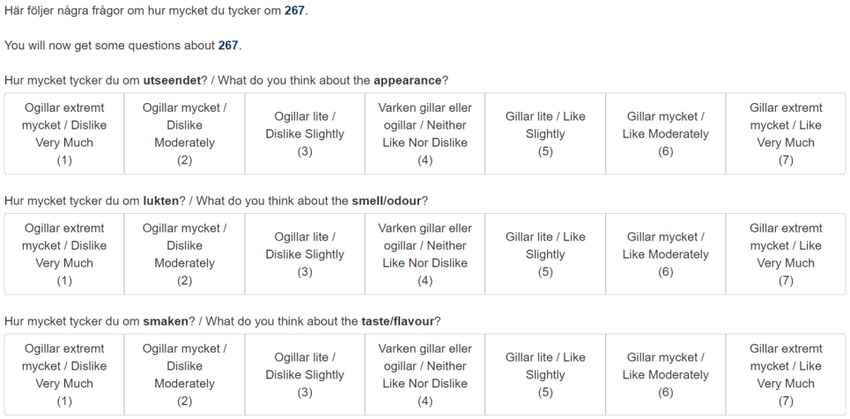Rate smell/odour as Like Slightly (5)
The image size is (850, 419).
point(545,254)
